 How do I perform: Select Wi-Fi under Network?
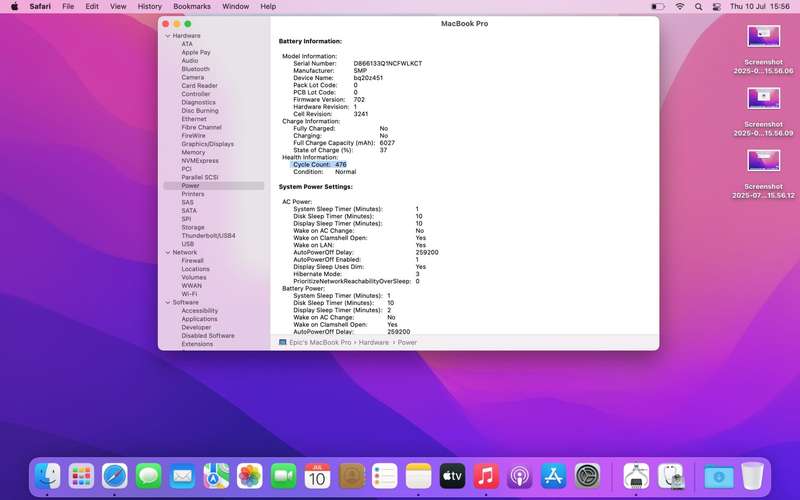tap(189, 294)
